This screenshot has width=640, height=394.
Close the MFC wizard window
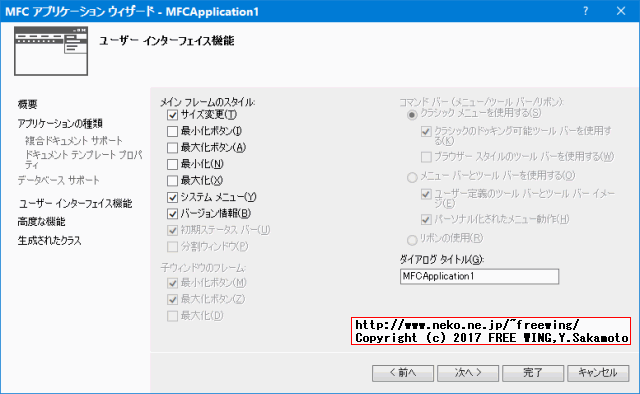(x=621, y=11)
